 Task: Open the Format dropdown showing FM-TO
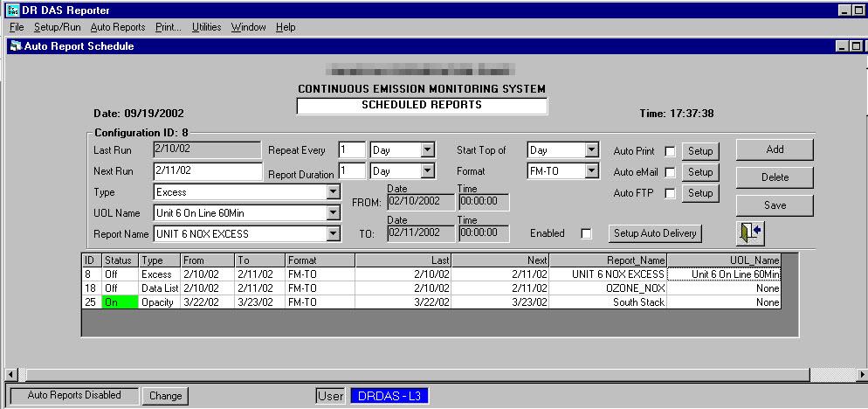(x=591, y=171)
